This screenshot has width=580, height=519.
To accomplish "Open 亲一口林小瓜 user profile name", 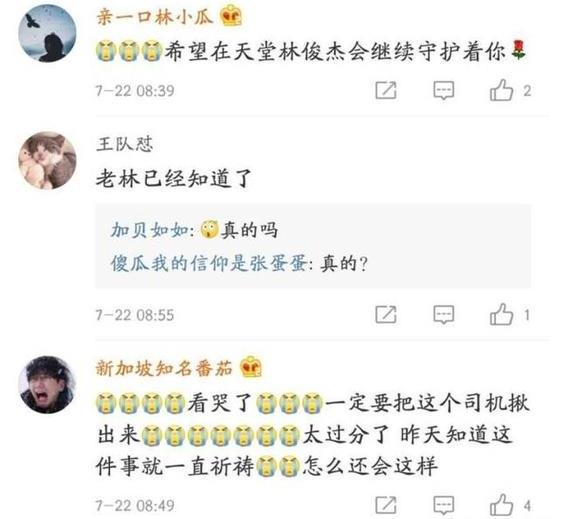I will (155, 16).
